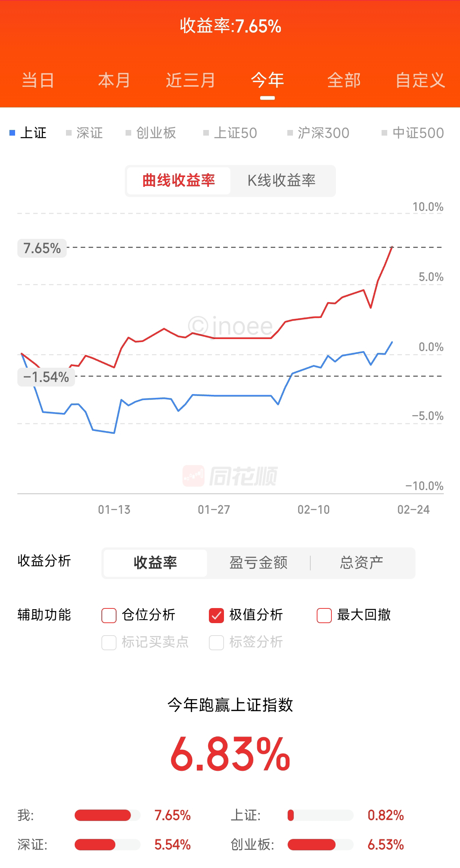
Task: Show the 全部 time range
Action: point(344,80)
